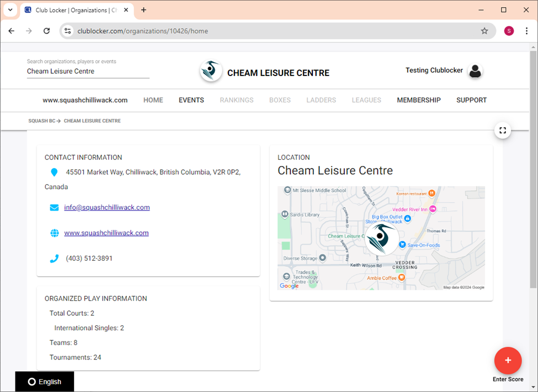Open the Testing Clublocker user avatar
This screenshot has height=392, width=538.
coord(475,71)
